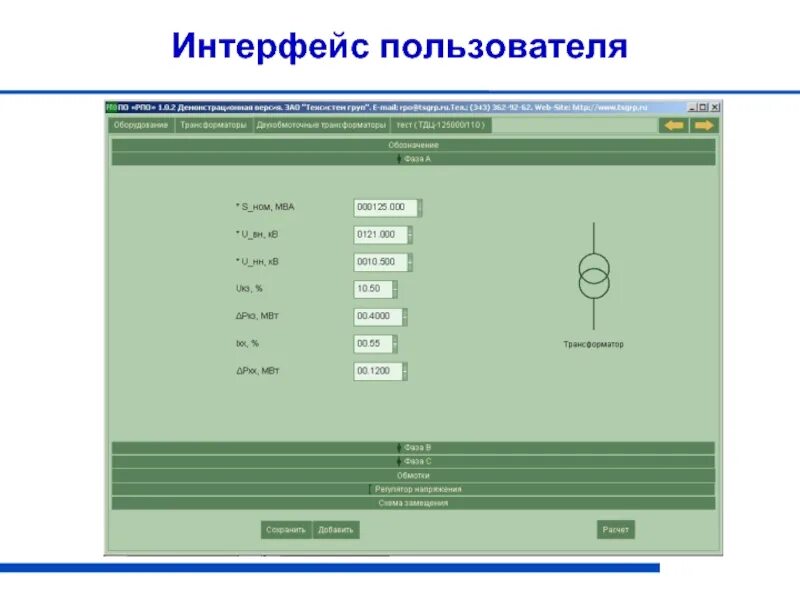
Task: Click the Добавить button
Action: coord(336,530)
